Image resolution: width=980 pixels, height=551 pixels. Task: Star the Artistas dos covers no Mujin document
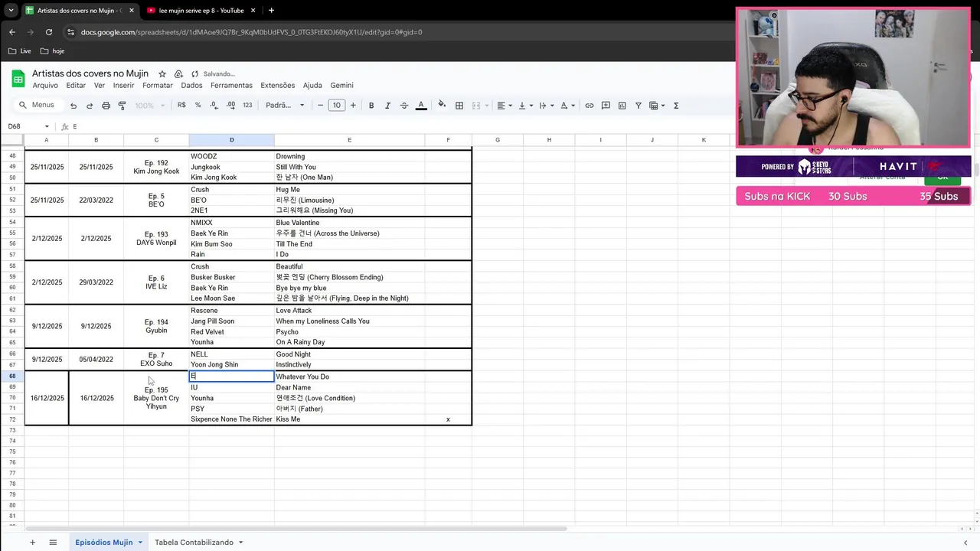(162, 73)
